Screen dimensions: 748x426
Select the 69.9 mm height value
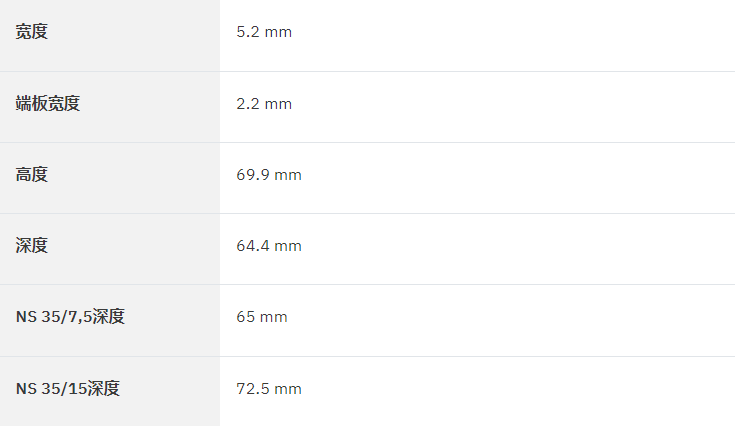269,175
